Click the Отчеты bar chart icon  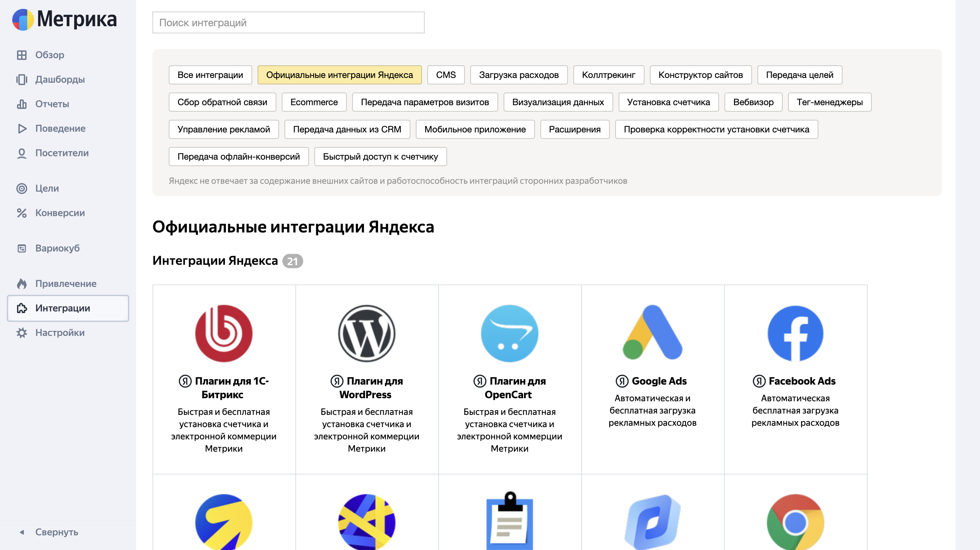22,104
